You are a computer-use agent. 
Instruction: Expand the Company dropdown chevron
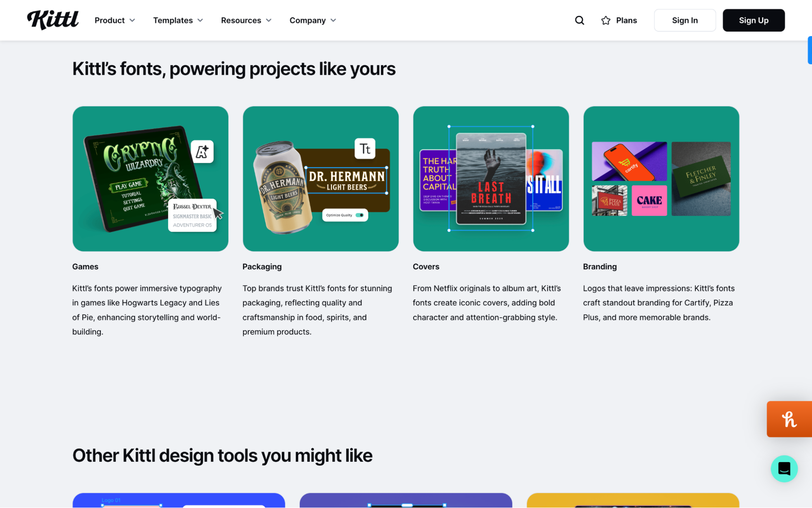click(333, 20)
